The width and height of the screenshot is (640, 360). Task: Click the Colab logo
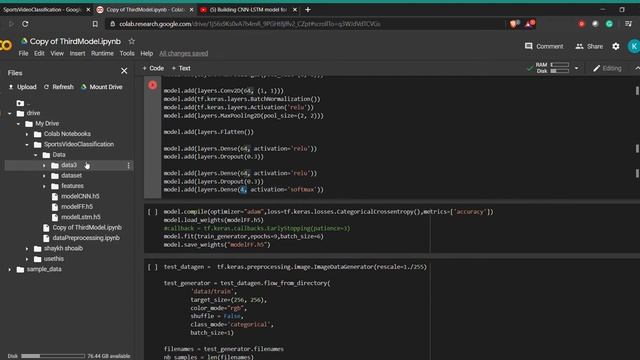pyautogui.click(x=6, y=45)
